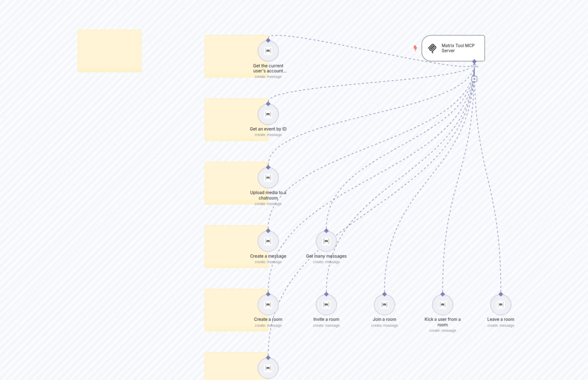Open the 'Create a room' Matrix node
The width and height of the screenshot is (588, 380).
pos(268,304)
